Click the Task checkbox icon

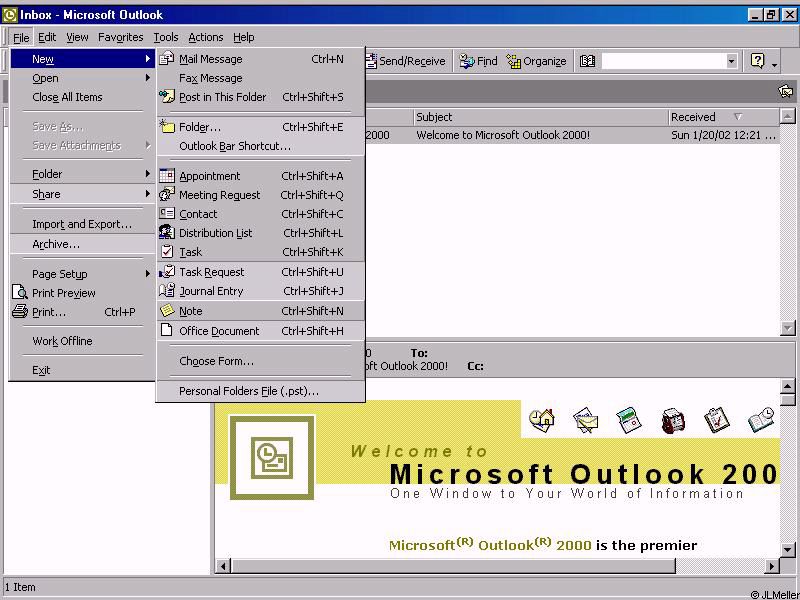(x=167, y=251)
